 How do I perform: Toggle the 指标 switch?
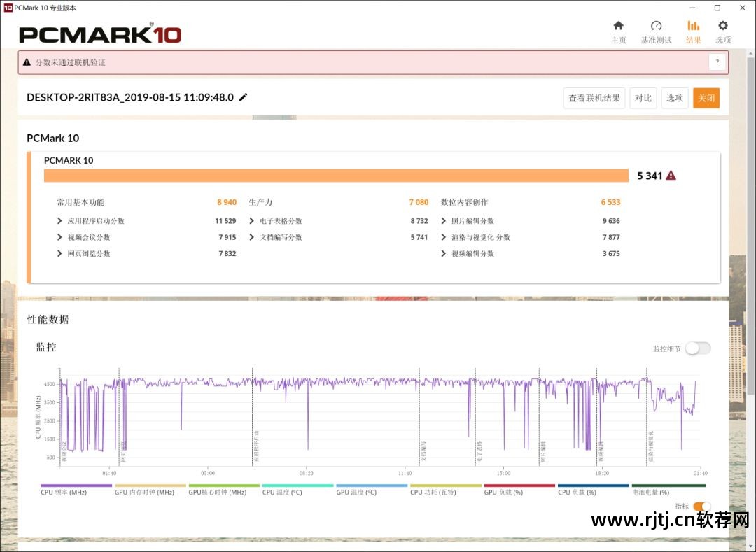click(701, 507)
